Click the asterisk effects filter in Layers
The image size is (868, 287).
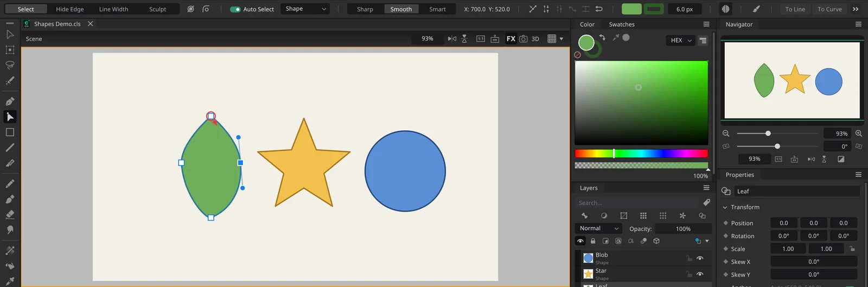point(682,215)
